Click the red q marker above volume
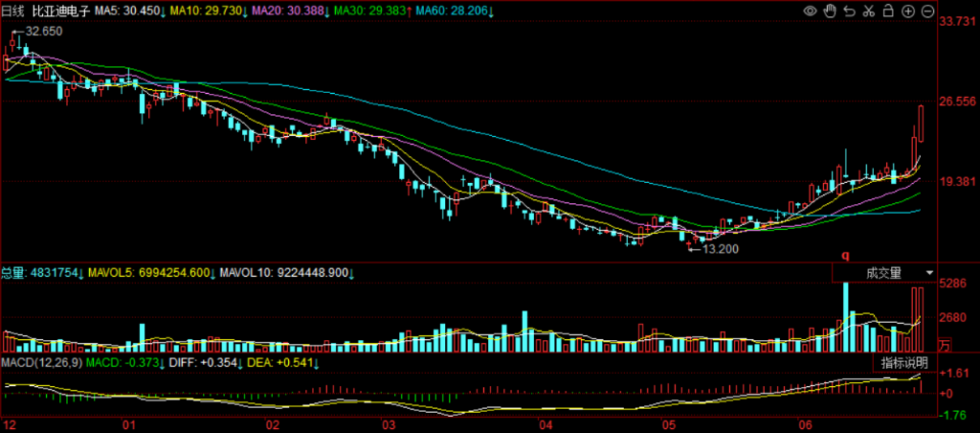This screenshot has width=980, height=433. pos(845,255)
